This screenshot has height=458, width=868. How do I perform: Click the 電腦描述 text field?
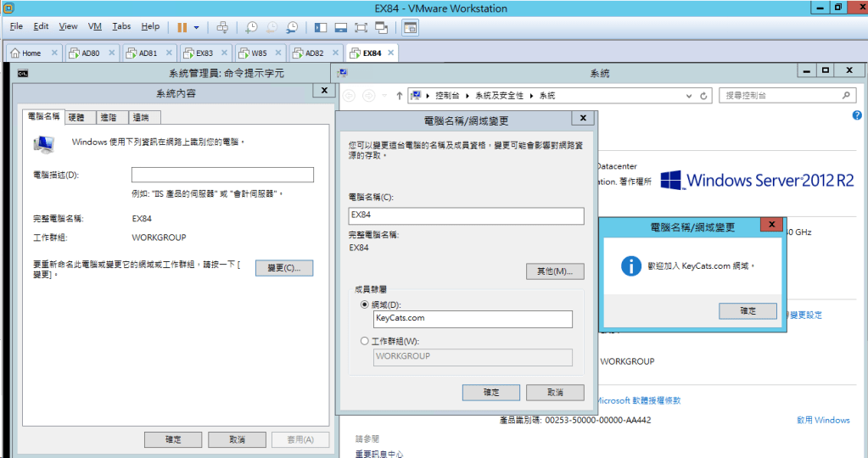click(222, 175)
